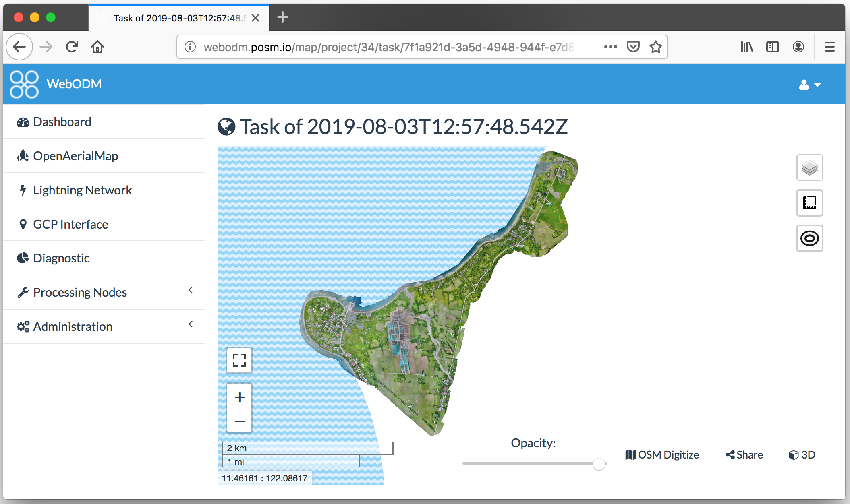Open the GCP Interface menu item
The height and width of the screenshot is (504, 850).
70,224
